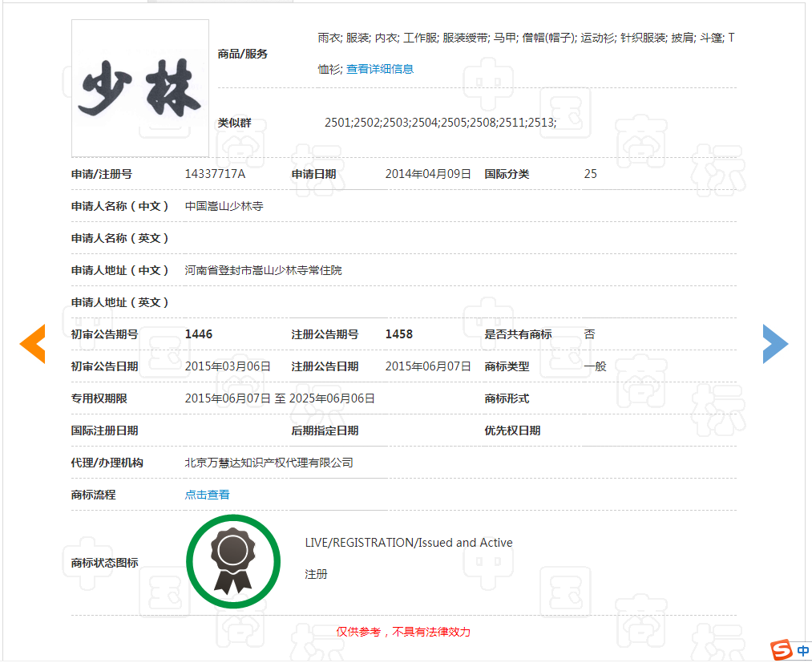Click the 申请人地址（英文） label
The width and height of the screenshot is (812, 663).
(120, 302)
